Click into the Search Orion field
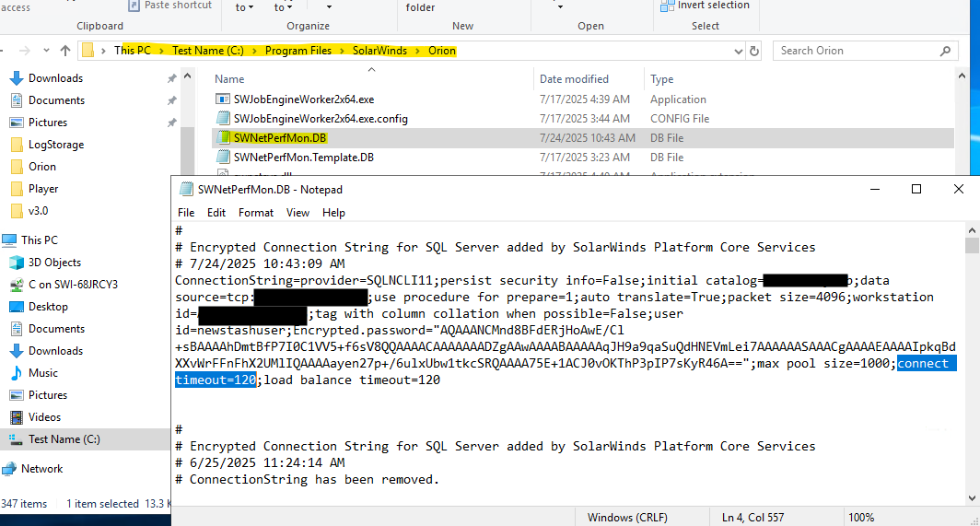 coord(857,51)
